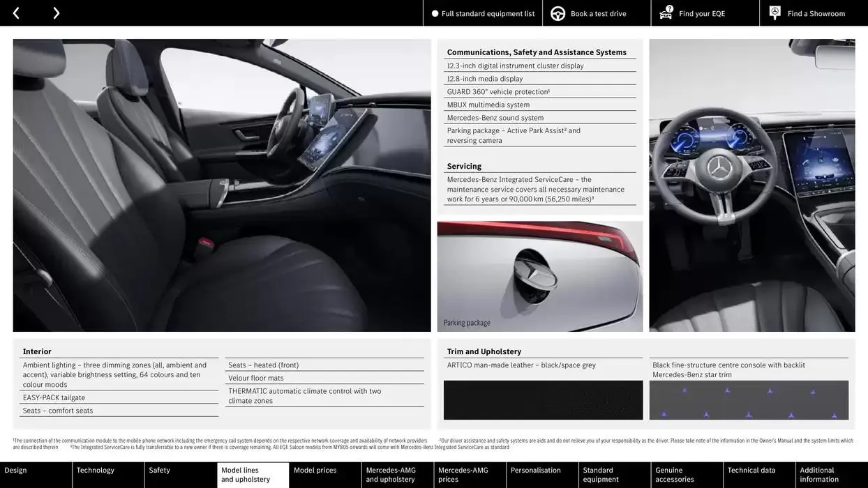868x488 pixels.
Task: Click '12.3-inch digital instrument cluster display'
Action: click(x=516, y=66)
